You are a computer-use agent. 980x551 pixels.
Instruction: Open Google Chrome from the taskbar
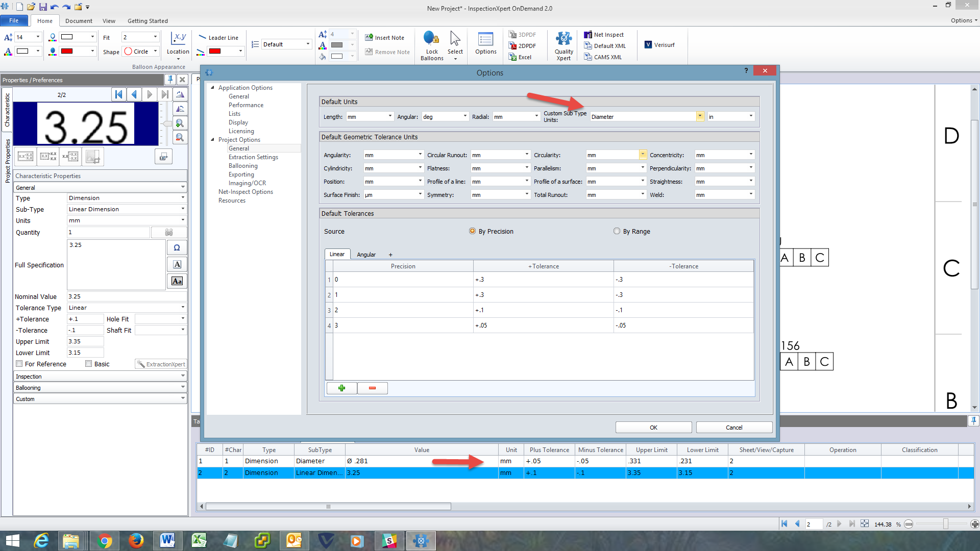click(x=105, y=540)
